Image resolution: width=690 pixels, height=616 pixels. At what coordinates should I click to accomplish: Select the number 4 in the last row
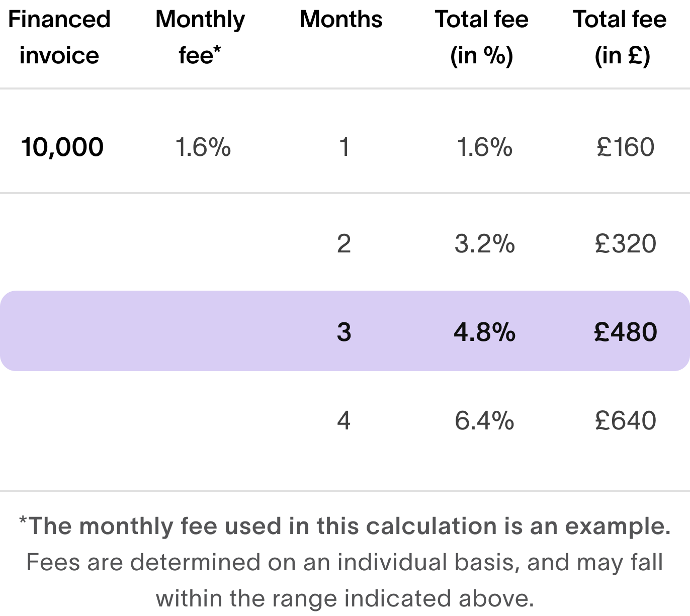344,420
